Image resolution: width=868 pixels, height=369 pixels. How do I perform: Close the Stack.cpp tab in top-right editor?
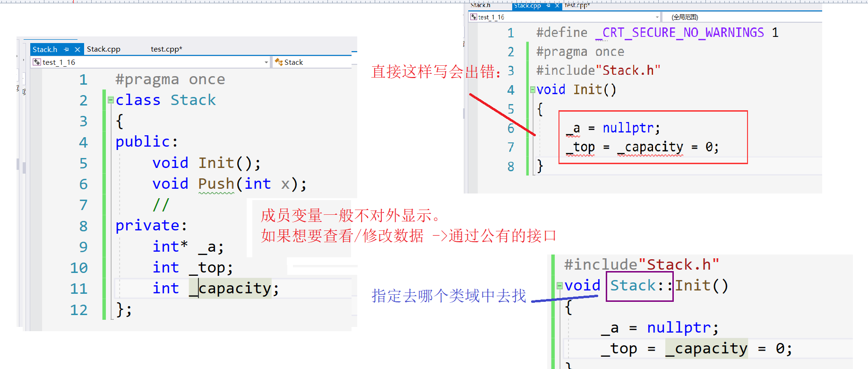coord(557,6)
